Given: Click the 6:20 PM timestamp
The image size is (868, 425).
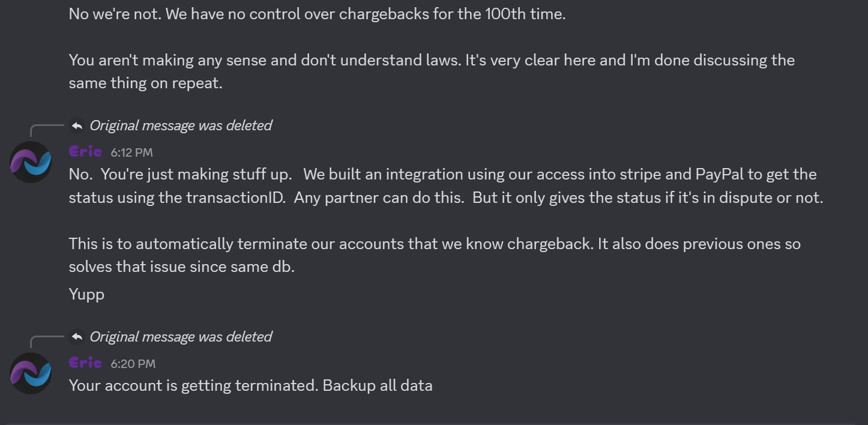Looking at the screenshot, I should (133, 364).
